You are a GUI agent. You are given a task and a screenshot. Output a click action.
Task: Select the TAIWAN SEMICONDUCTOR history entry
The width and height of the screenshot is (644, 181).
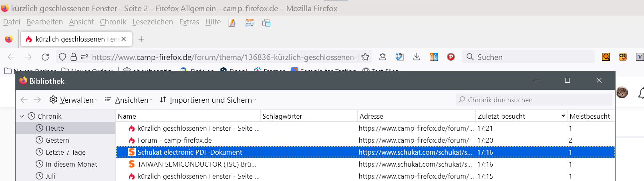click(x=197, y=164)
